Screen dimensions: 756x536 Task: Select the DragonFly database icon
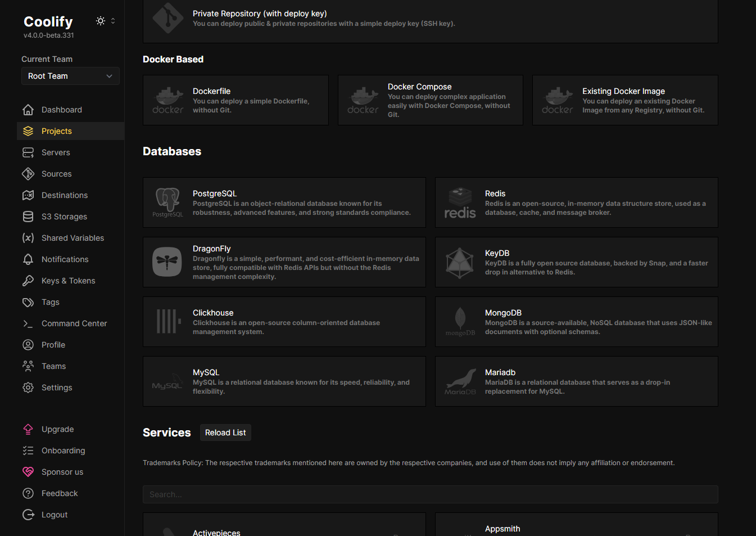[167, 262]
